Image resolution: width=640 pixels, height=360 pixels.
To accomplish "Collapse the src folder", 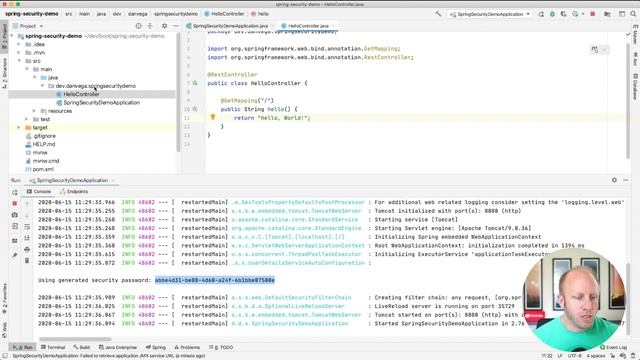I will click(x=19, y=61).
